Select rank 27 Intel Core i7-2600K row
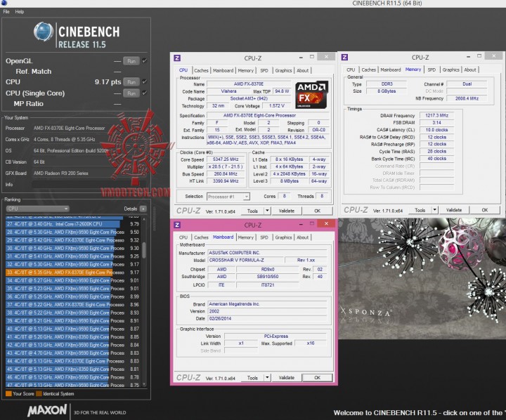The height and width of the screenshot is (420, 506). point(73,224)
